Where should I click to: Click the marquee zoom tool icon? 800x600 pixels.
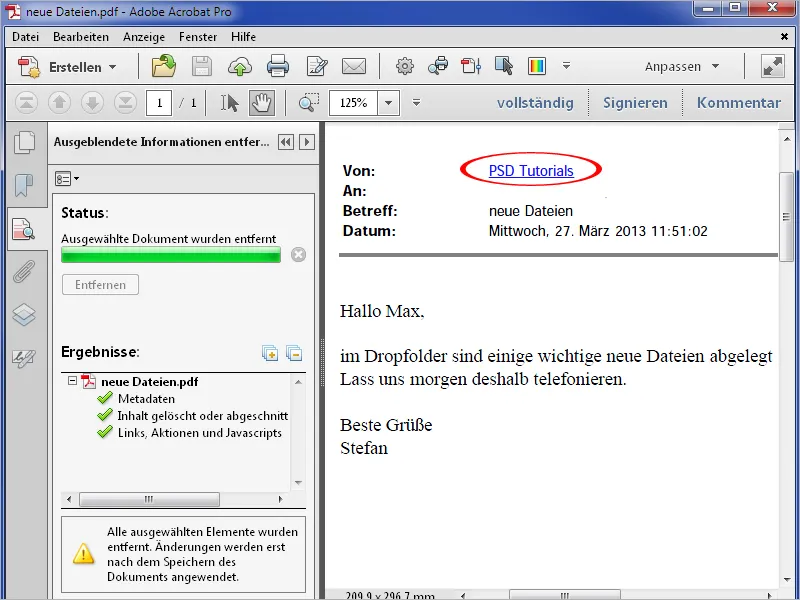click(x=309, y=102)
